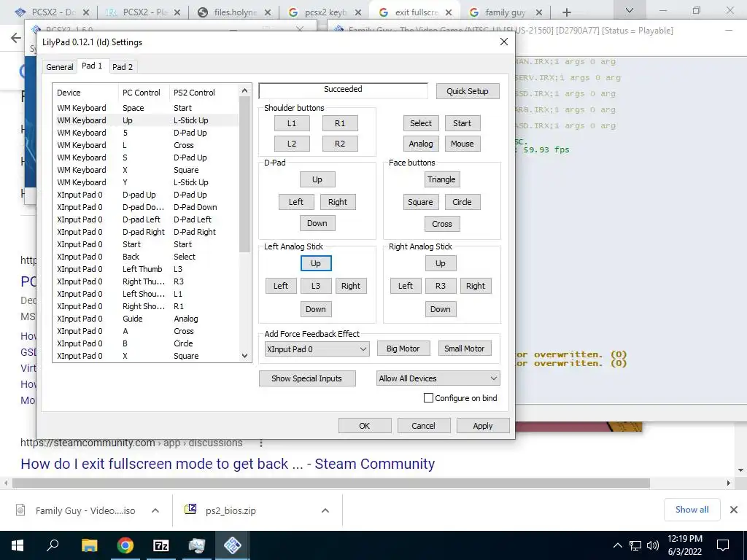Image resolution: width=747 pixels, height=560 pixels.
Task: Bind the Circle face button
Action: tap(462, 202)
